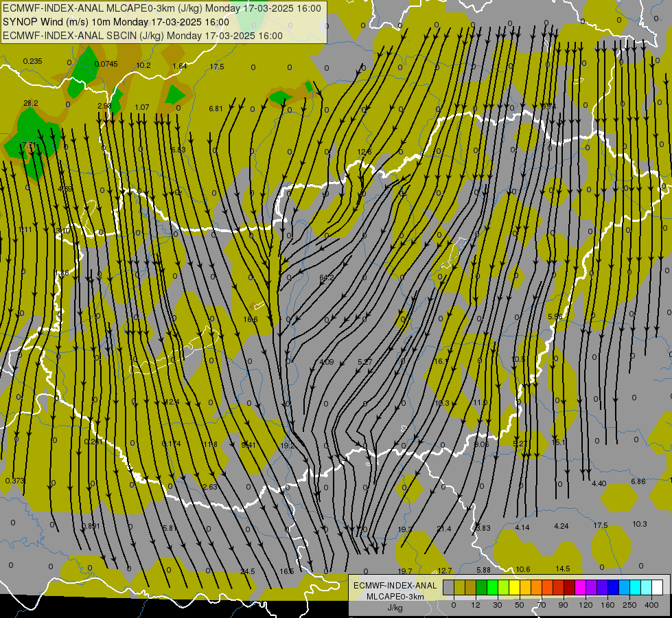Click the legend tick label 70
The width and height of the screenshot is (672, 618).
click(x=542, y=605)
